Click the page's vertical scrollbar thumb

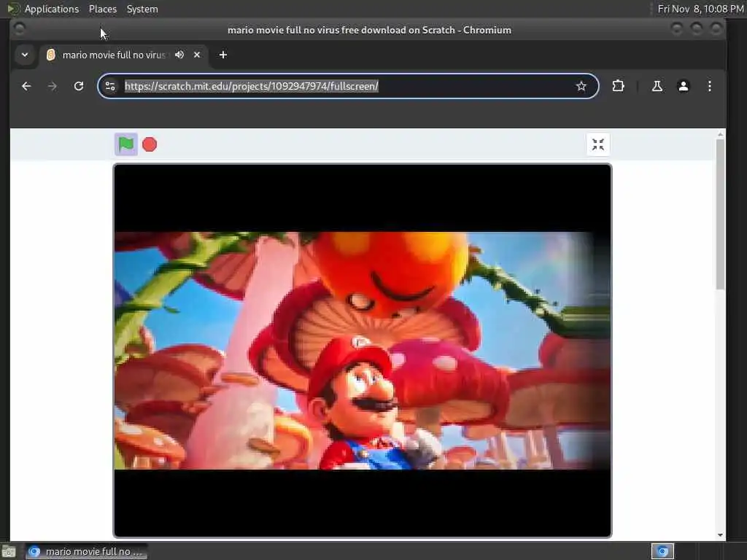click(x=720, y=214)
